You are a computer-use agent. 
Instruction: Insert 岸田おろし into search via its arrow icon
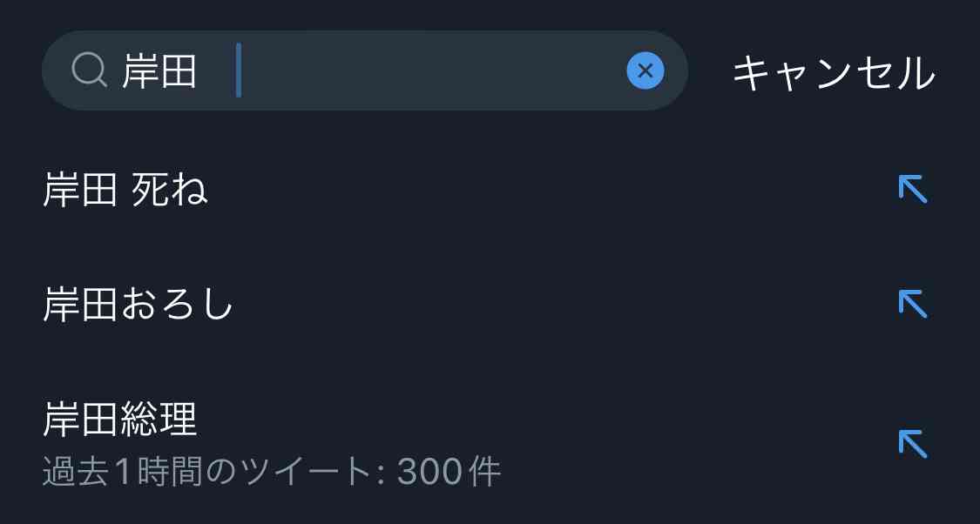(x=913, y=304)
